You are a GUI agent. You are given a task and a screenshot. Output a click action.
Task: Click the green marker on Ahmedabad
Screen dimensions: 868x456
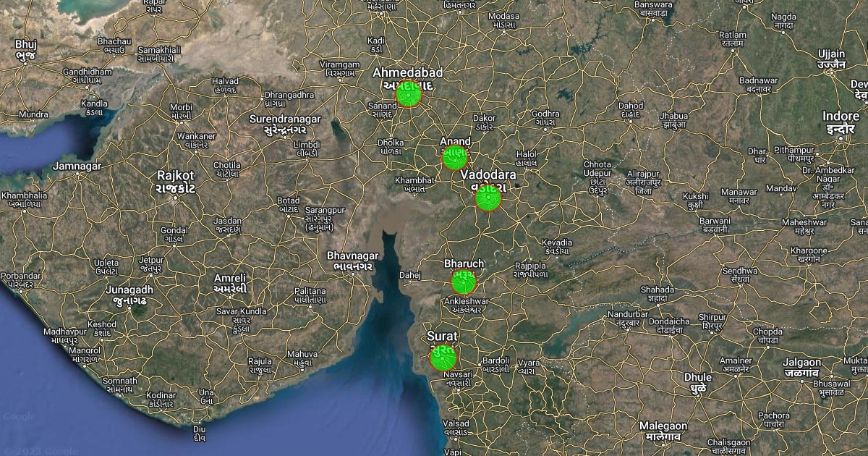coord(409,95)
